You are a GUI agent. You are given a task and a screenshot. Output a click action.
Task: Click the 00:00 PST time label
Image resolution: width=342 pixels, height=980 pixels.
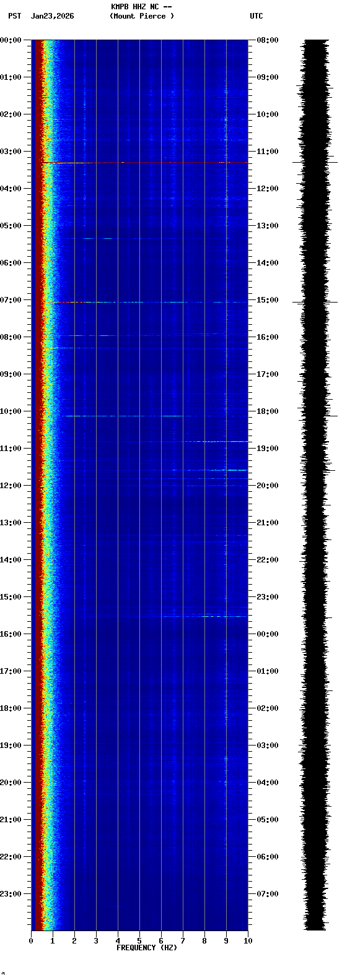pyautogui.click(x=11, y=40)
